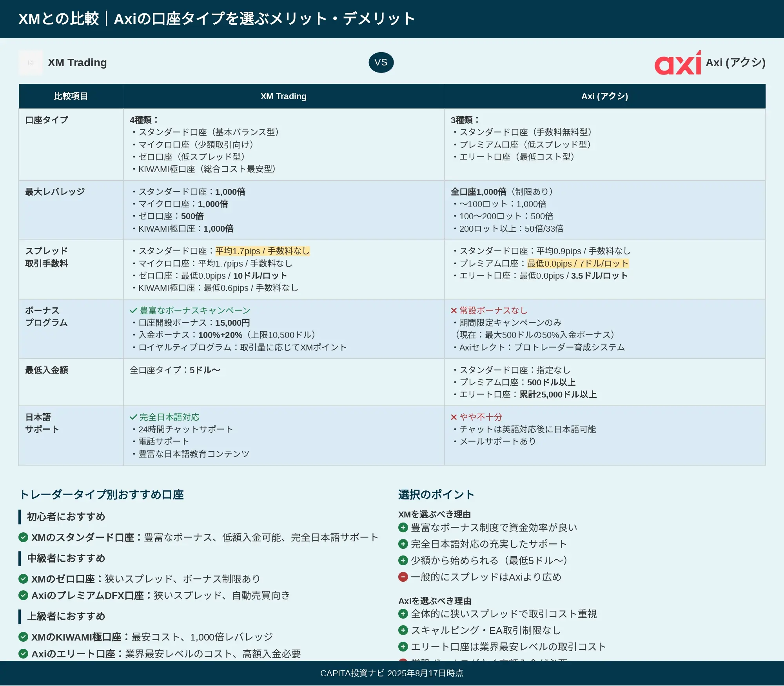Screen dimensions: 784x686
Task: Click 中級者におすすめ subheading
Action: pyautogui.click(x=66, y=558)
